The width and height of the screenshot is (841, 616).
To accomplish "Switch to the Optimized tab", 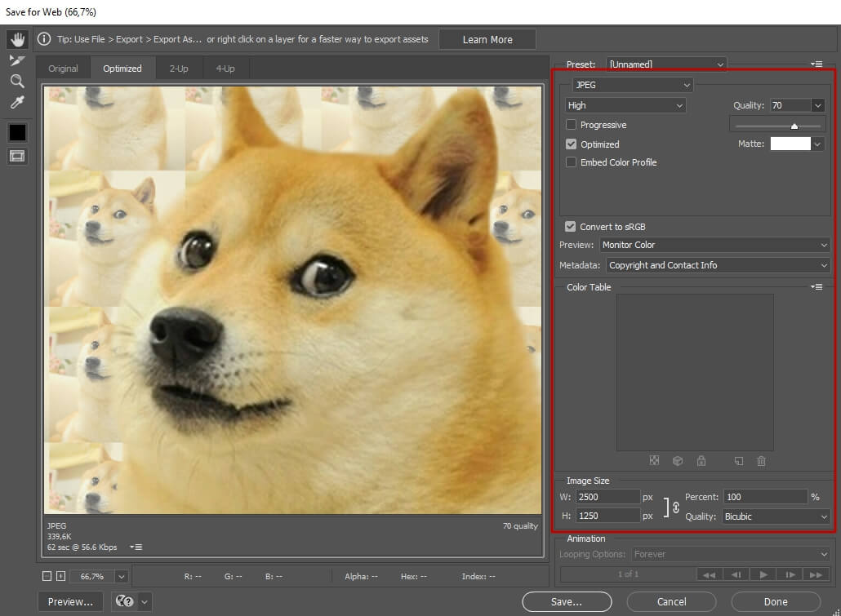I will point(122,69).
